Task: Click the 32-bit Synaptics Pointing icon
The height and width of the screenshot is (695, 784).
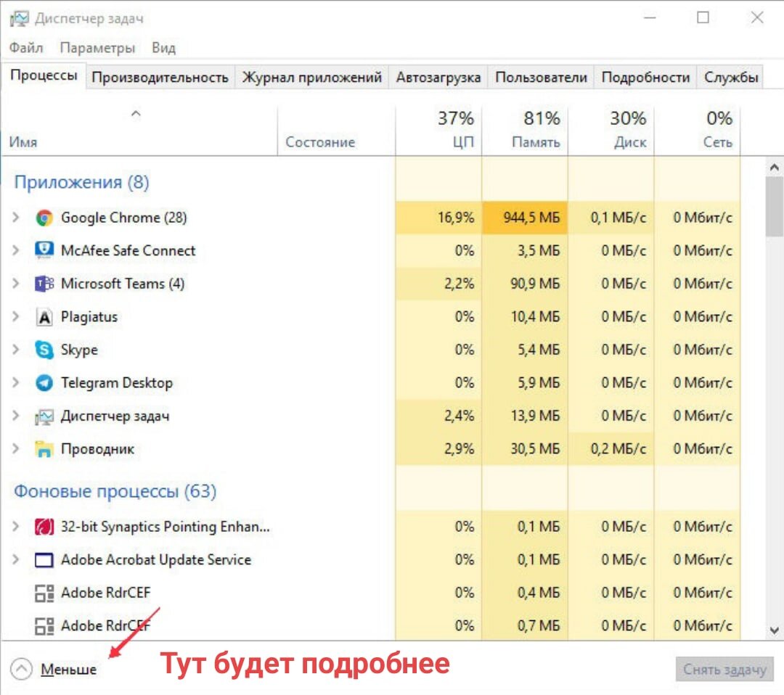Action: point(44,527)
